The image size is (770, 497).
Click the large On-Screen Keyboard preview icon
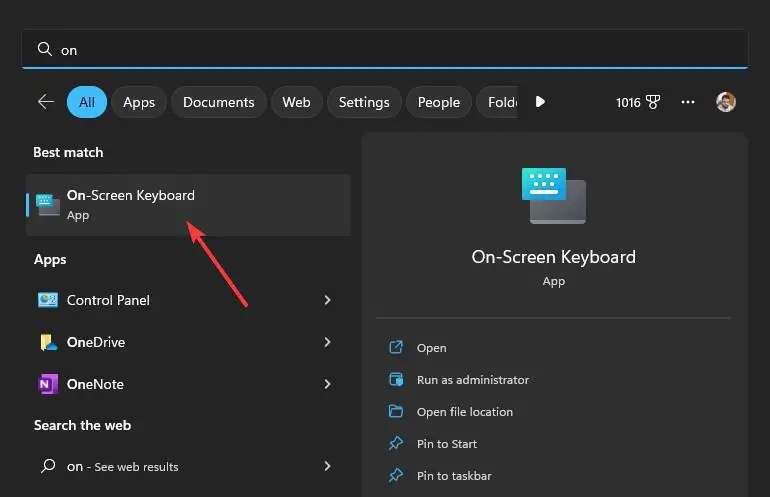click(x=553, y=195)
